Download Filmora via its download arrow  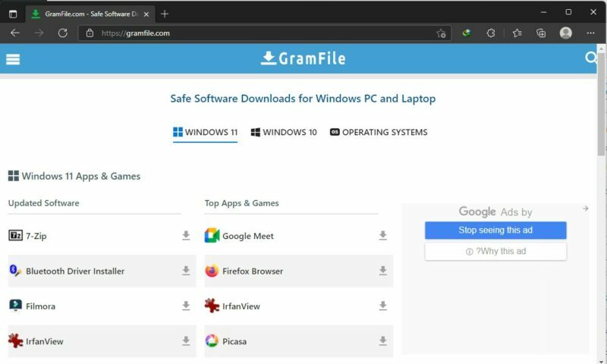(x=186, y=306)
